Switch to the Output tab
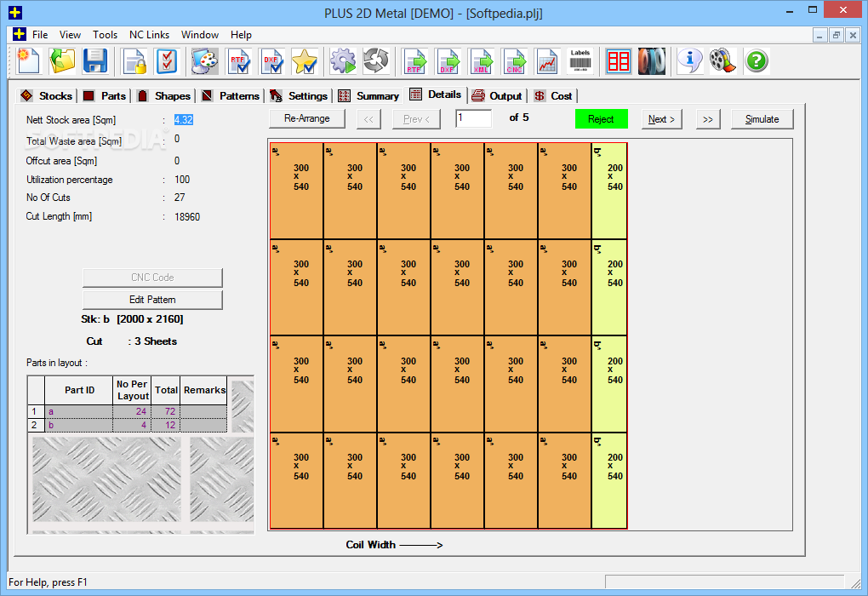The height and width of the screenshot is (596, 868). point(497,96)
